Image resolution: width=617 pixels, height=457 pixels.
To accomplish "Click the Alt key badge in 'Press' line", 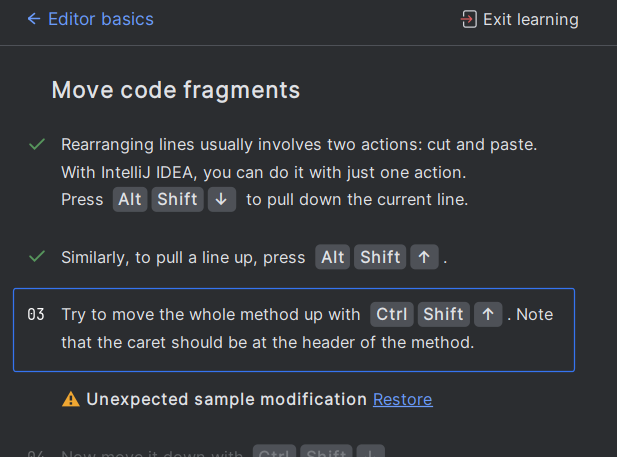I will pos(130,200).
